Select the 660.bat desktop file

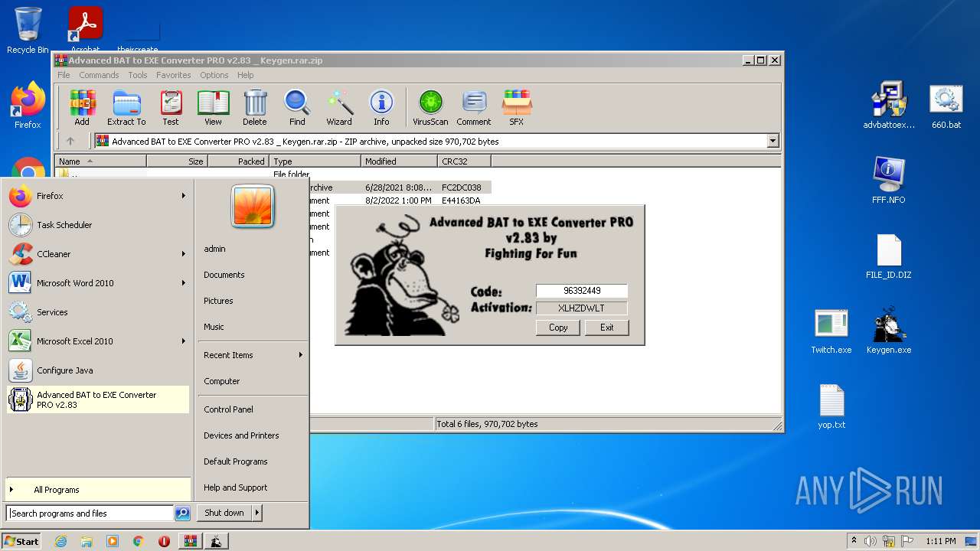pos(946,106)
